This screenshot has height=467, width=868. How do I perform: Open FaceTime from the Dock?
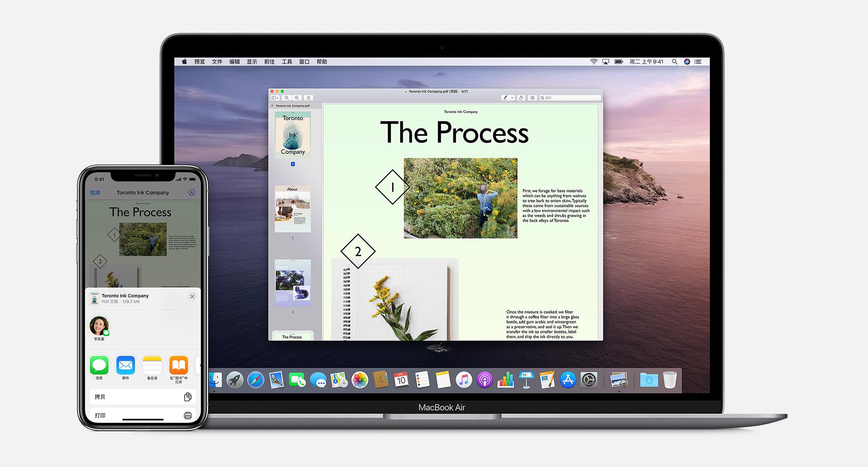(297, 380)
